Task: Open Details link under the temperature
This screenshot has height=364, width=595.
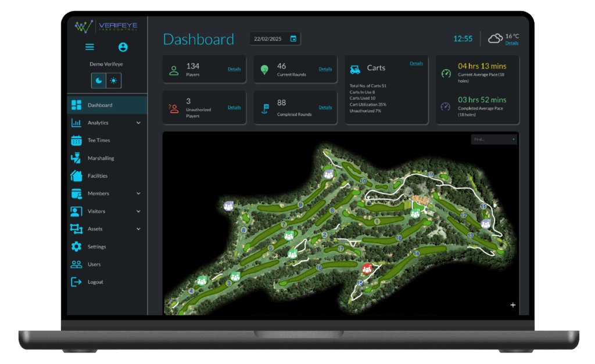Action: pyautogui.click(x=511, y=43)
